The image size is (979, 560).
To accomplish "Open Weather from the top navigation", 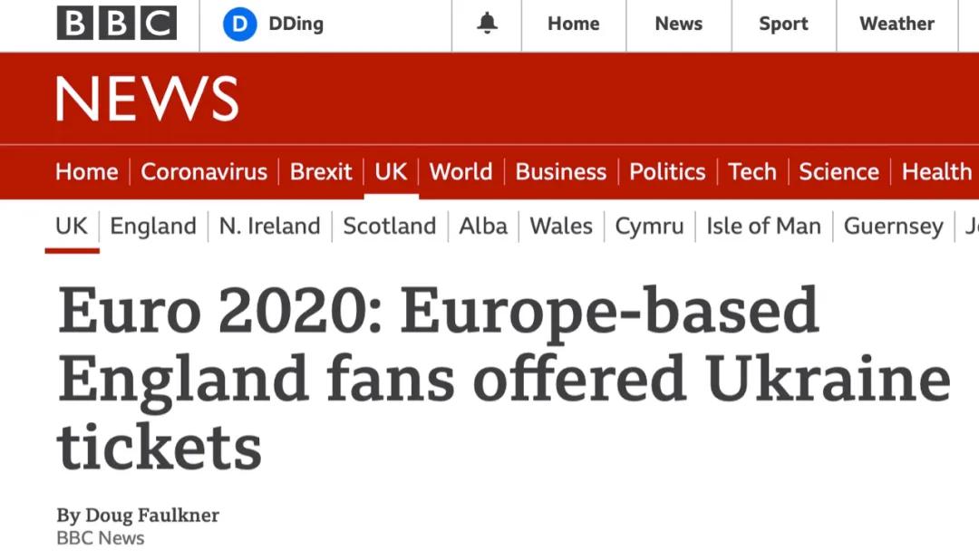I will point(897,24).
